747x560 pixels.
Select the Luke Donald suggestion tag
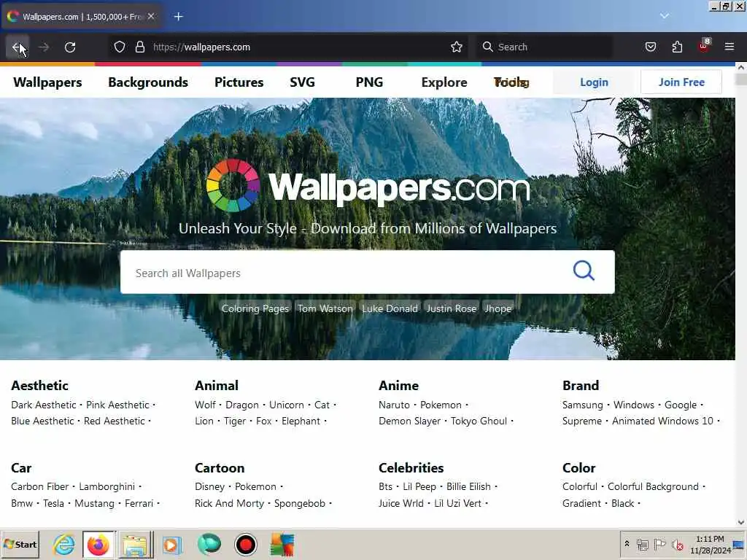click(390, 308)
